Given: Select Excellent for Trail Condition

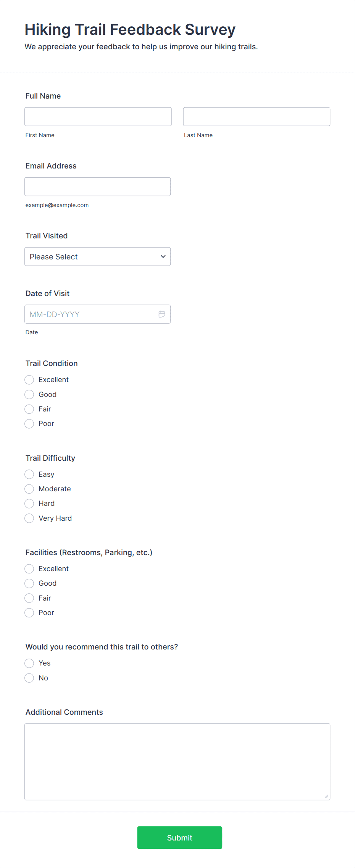Looking at the screenshot, I should [x=29, y=380].
